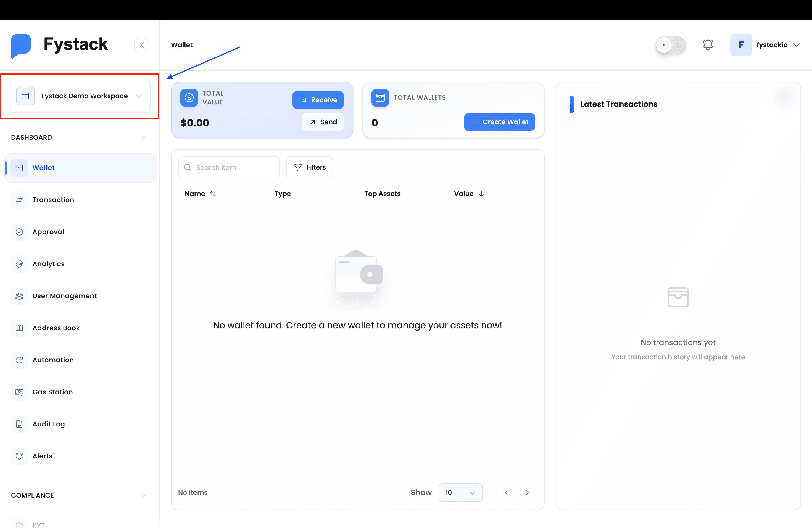Click the Create Wallet button
This screenshot has height=528, width=812.
click(x=499, y=122)
